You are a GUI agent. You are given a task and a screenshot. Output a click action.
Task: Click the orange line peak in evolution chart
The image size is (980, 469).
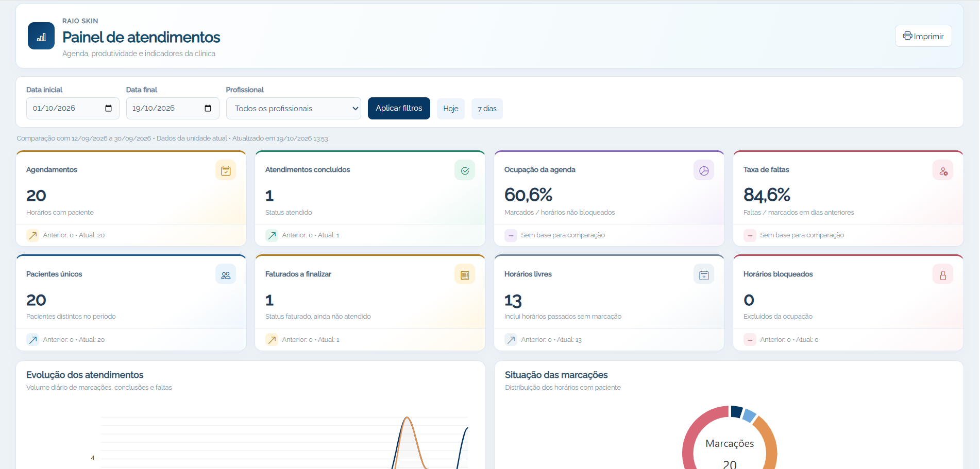click(x=407, y=418)
